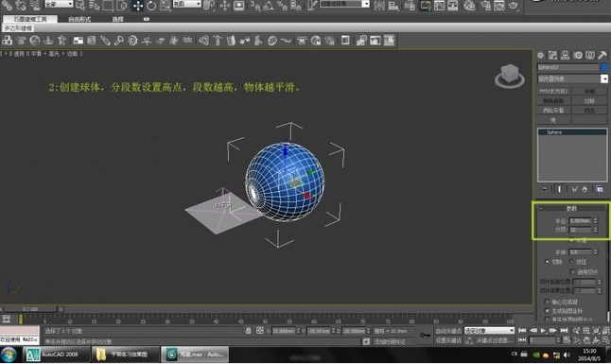Switch to the Create command panel
The width and height of the screenshot is (611, 364).
pos(540,56)
